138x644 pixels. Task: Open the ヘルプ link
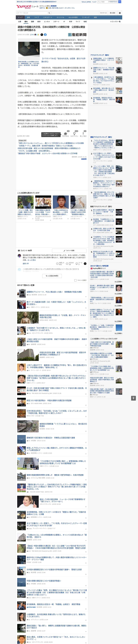(94, 2)
